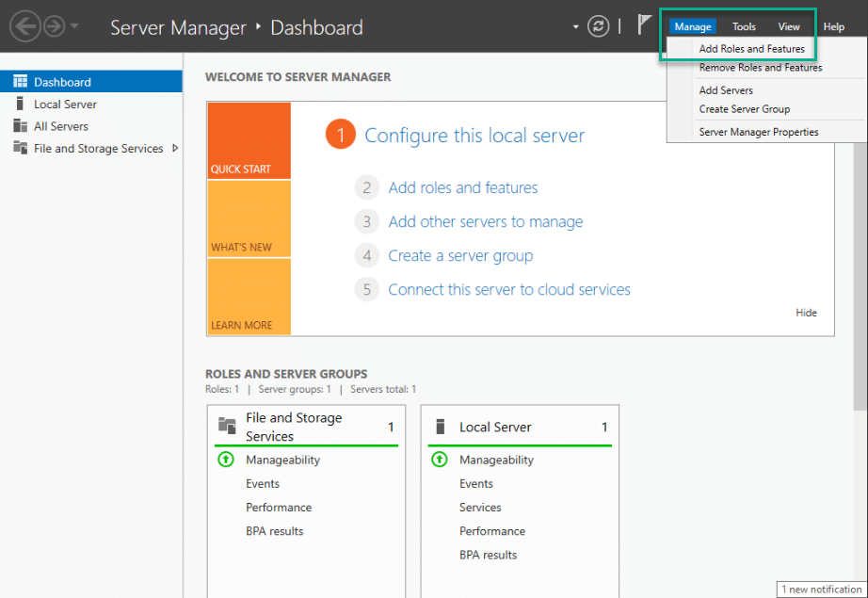Click the Servers total: 1 text
Viewport: 868px width, 598px height.
[383, 389]
